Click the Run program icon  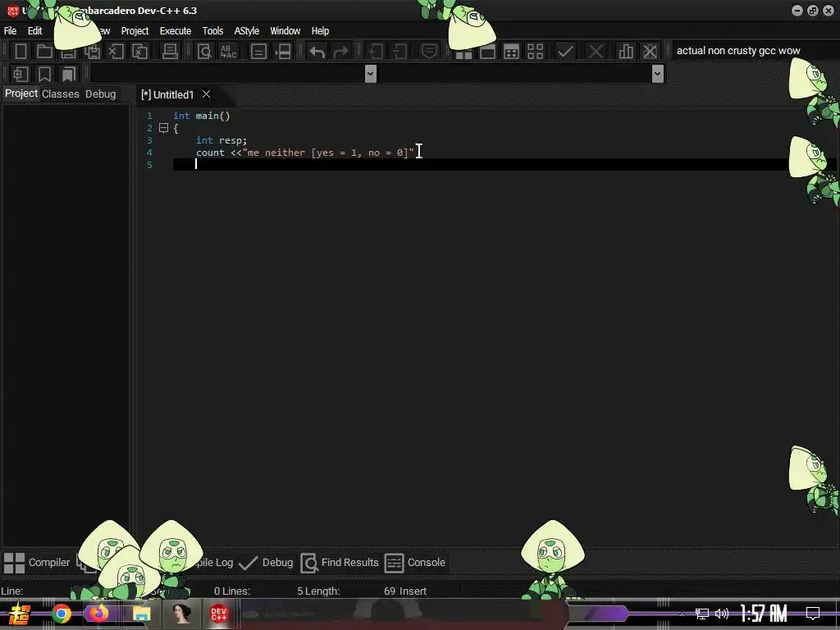pyautogui.click(x=487, y=52)
